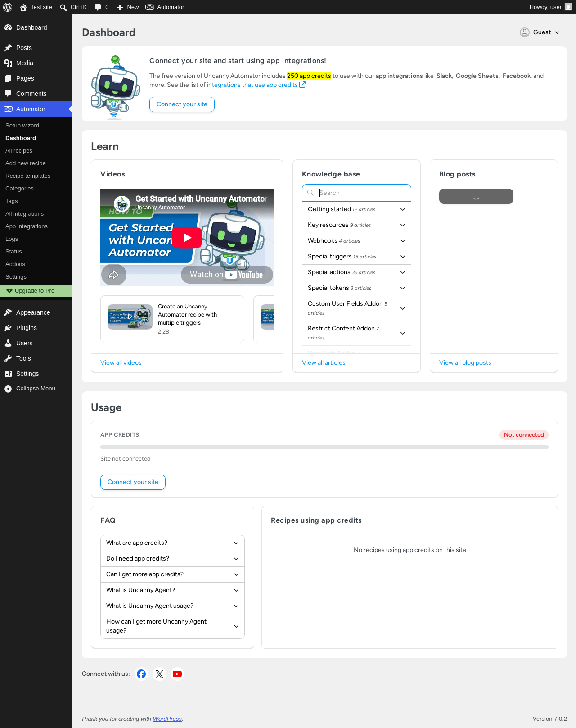Expand FAQ How can I get more Uncanny Agent usage?

[172, 626]
